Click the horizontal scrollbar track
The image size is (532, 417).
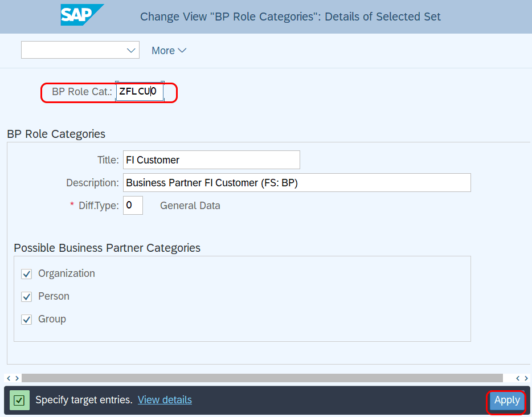262,378
